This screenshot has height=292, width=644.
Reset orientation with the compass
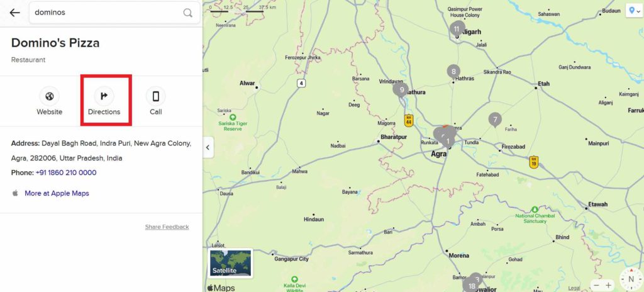coord(630,278)
